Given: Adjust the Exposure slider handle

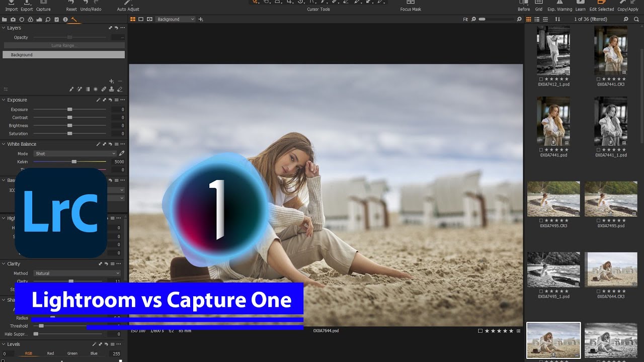Looking at the screenshot, I should pyautogui.click(x=70, y=109).
